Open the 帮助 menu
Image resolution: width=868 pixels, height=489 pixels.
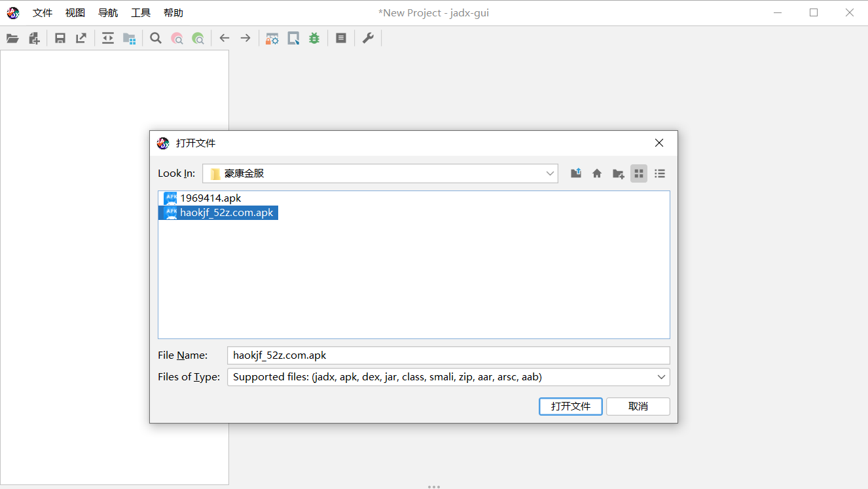pyautogui.click(x=173, y=13)
